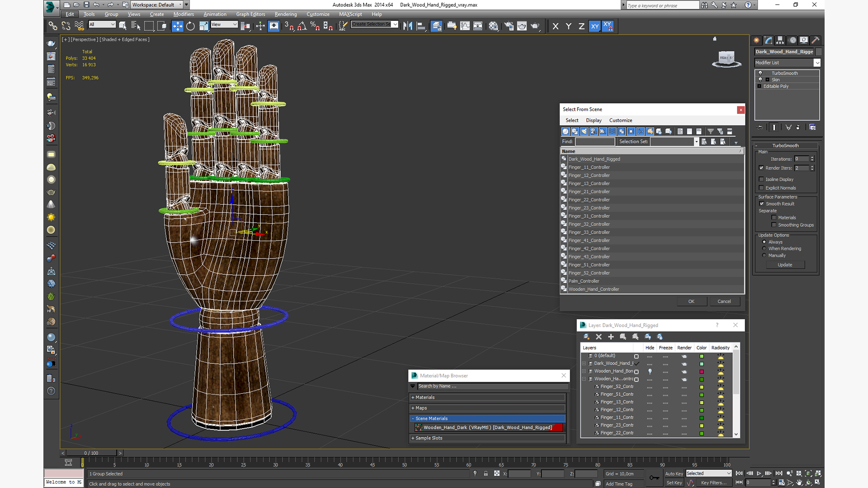Viewport: 868px width, 488px height.
Task: Select the Always update radio button
Action: pyautogui.click(x=764, y=242)
